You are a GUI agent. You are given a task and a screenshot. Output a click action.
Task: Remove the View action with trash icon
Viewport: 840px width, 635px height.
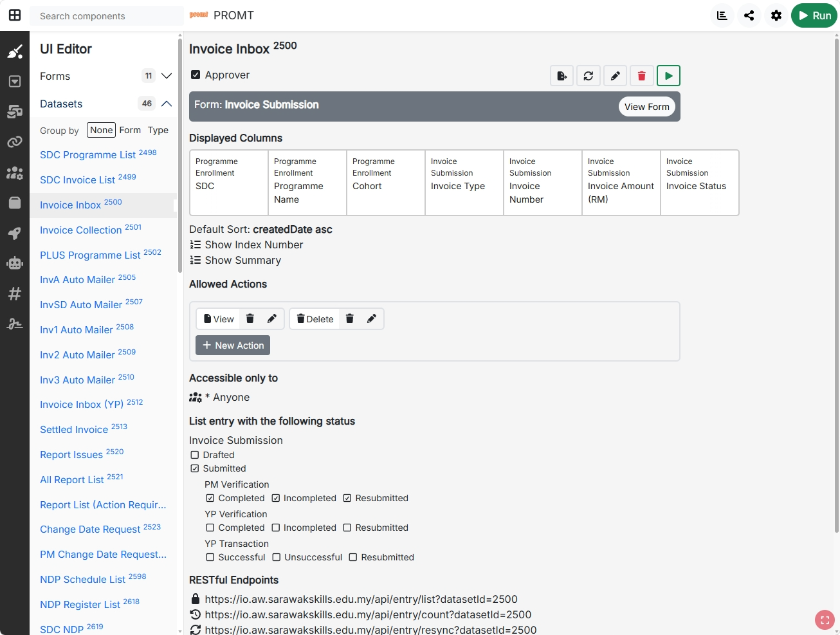pyautogui.click(x=250, y=318)
